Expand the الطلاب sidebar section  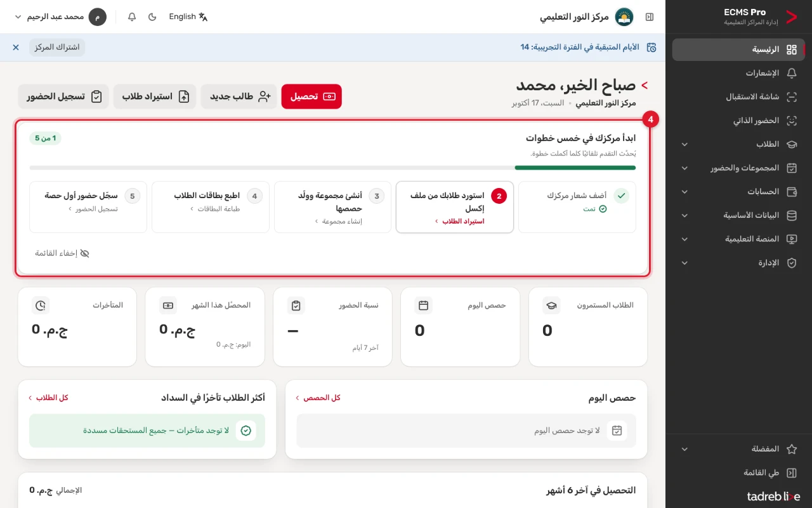click(738, 144)
